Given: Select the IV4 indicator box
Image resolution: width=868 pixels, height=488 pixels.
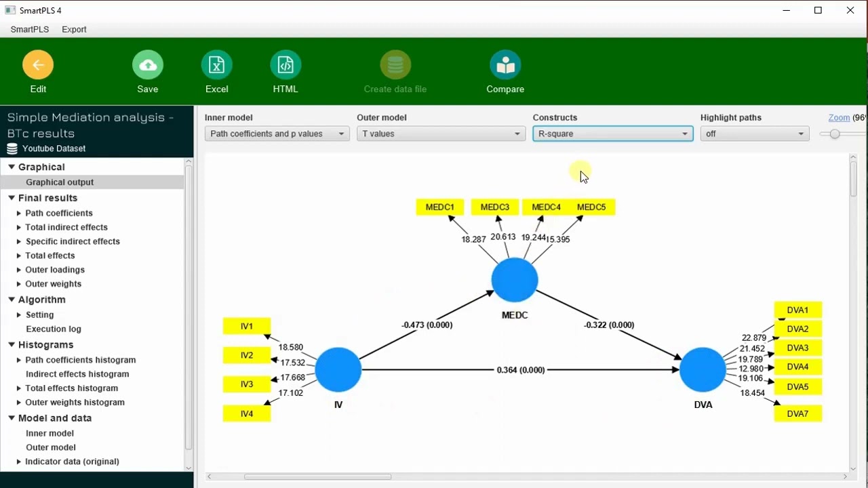Looking at the screenshot, I should click(247, 413).
